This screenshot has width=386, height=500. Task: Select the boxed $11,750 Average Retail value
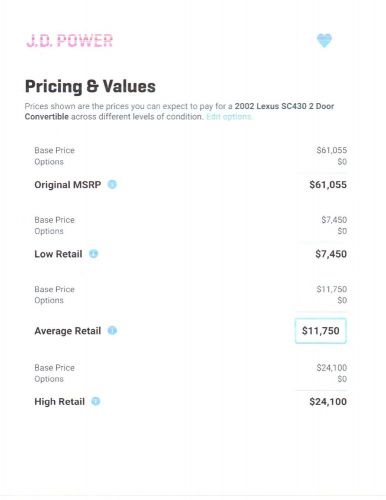(321, 331)
